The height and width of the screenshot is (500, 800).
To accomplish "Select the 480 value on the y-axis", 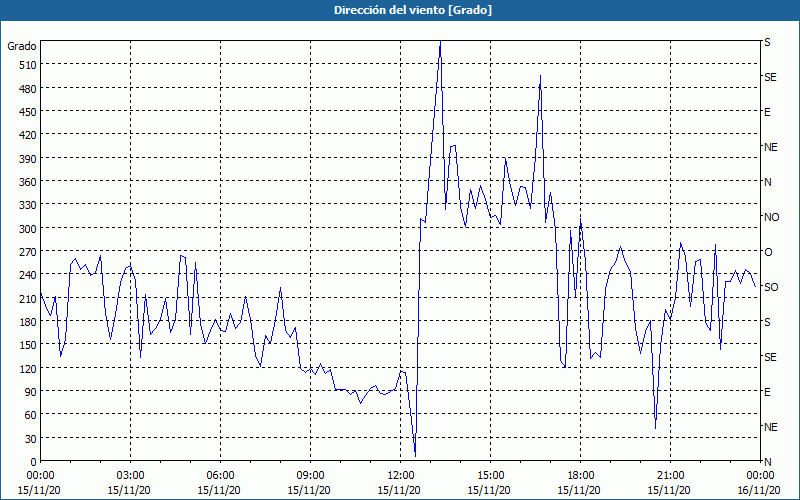I will click(28, 89).
